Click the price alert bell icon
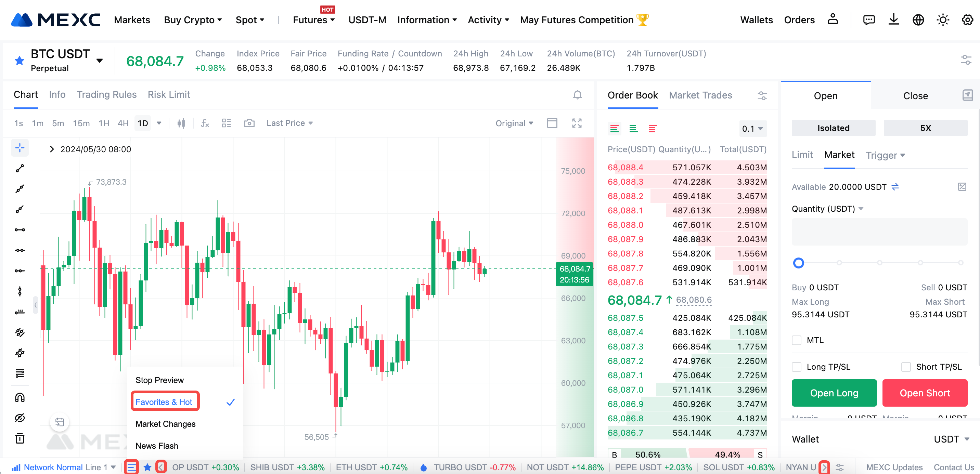The image size is (980, 474). (577, 95)
